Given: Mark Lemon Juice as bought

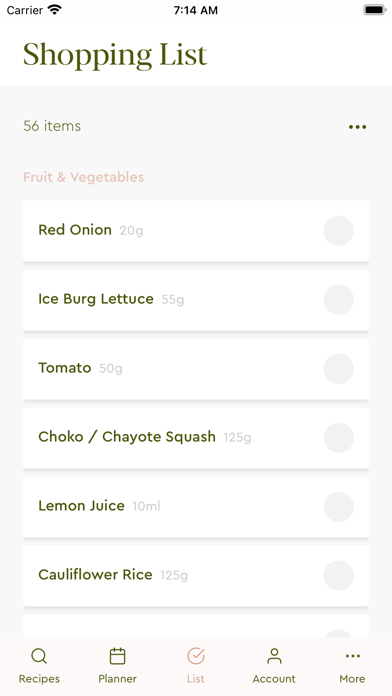Looking at the screenshot, I should coord(339,506).
